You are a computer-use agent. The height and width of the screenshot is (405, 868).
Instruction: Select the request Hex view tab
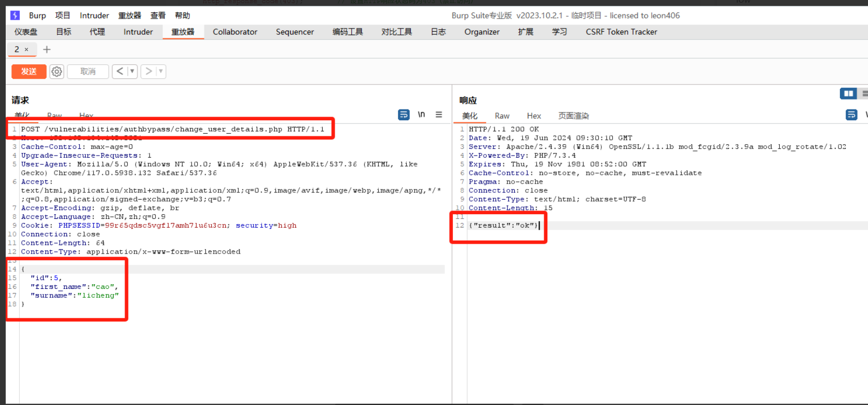tap(86, 115)
